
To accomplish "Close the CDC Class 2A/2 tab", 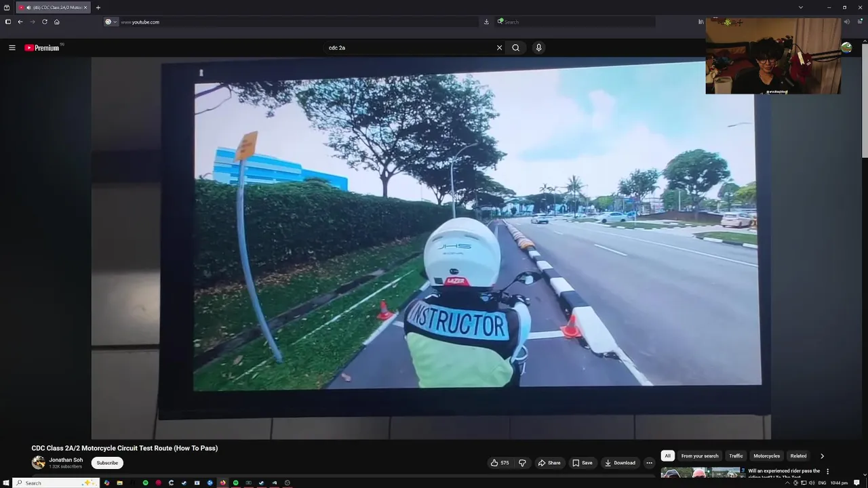I will (x=85, y=7).
